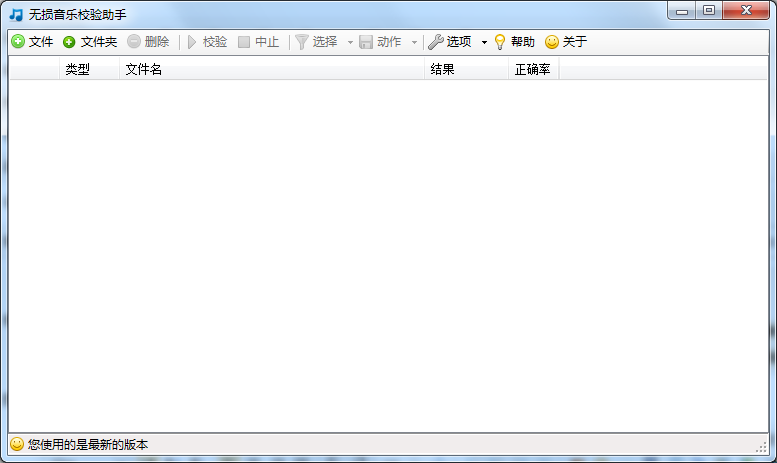777x463 pixels.
Task: Click the resize grip at status bar corner
Action: coord(762,447)
